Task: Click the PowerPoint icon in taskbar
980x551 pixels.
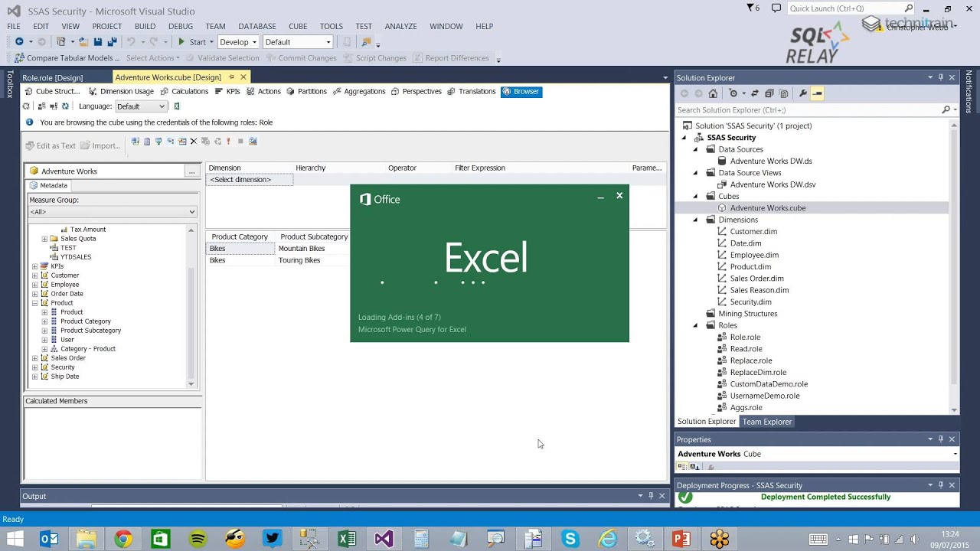Action: pos(681,540)
